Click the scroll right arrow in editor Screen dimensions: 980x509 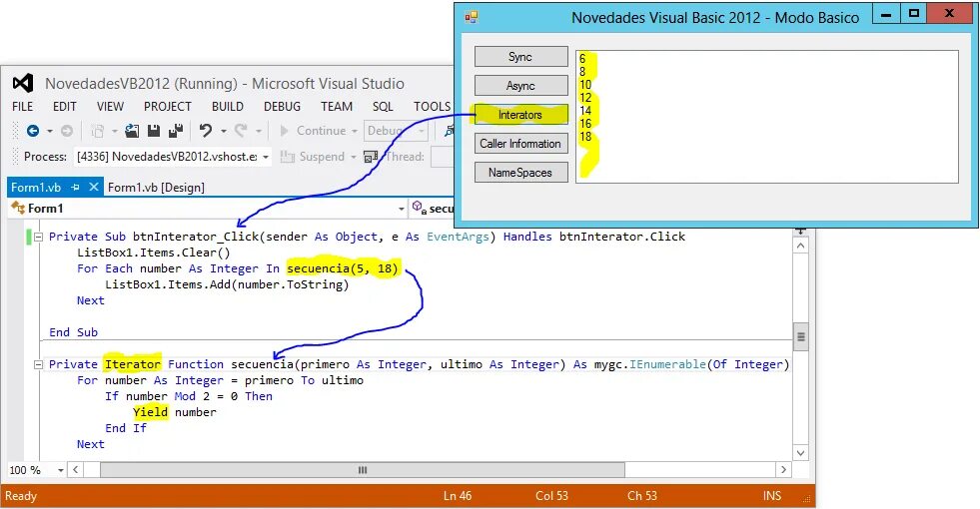click(x=784, y=470)
